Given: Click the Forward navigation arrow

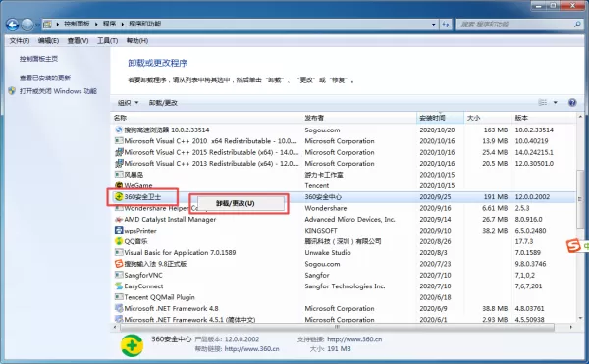Looking at the screenshot, I should point(27,25).
